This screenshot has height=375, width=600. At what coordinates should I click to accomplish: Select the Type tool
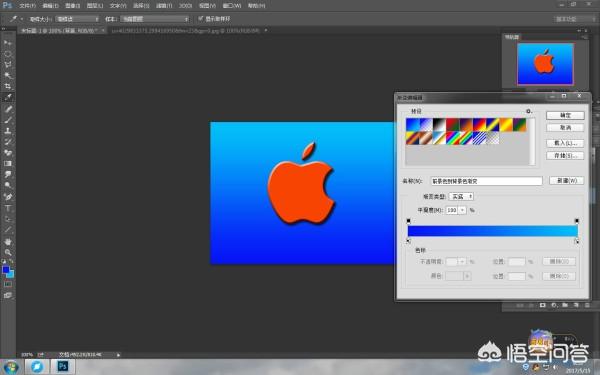8,208
